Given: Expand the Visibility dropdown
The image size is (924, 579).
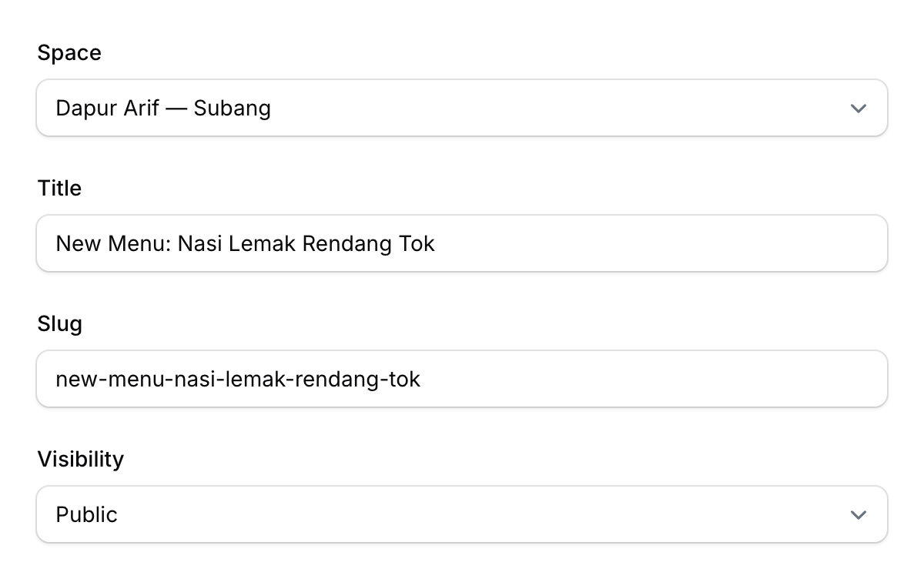Looking at the screenshot, I should click(462, 514).
